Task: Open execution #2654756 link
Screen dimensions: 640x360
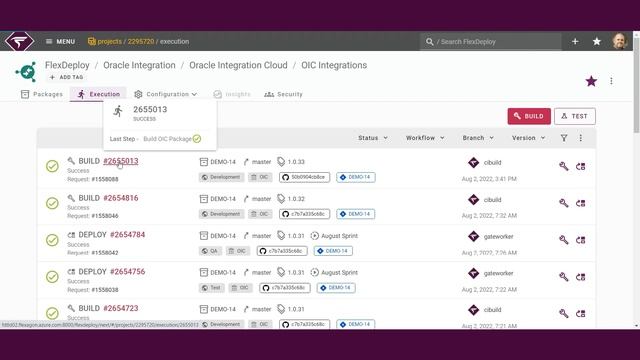Action: [127, 271]
